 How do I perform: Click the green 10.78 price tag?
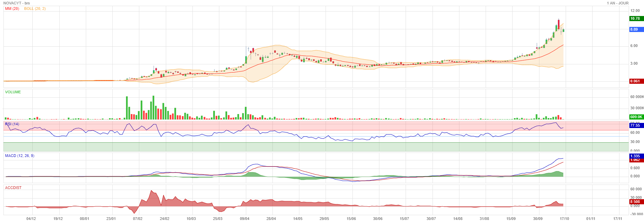(x=636, y=19)
